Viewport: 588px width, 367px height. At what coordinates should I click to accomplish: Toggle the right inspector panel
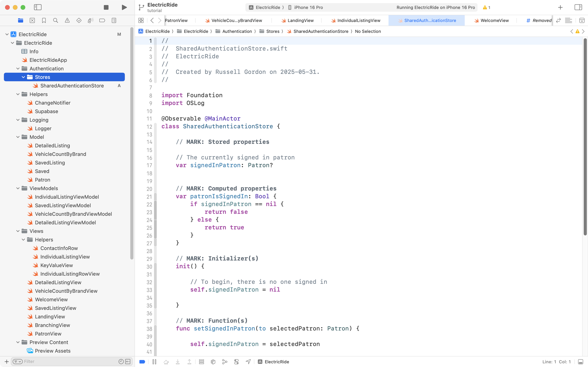pyautogui.click(x=578, y=7)
